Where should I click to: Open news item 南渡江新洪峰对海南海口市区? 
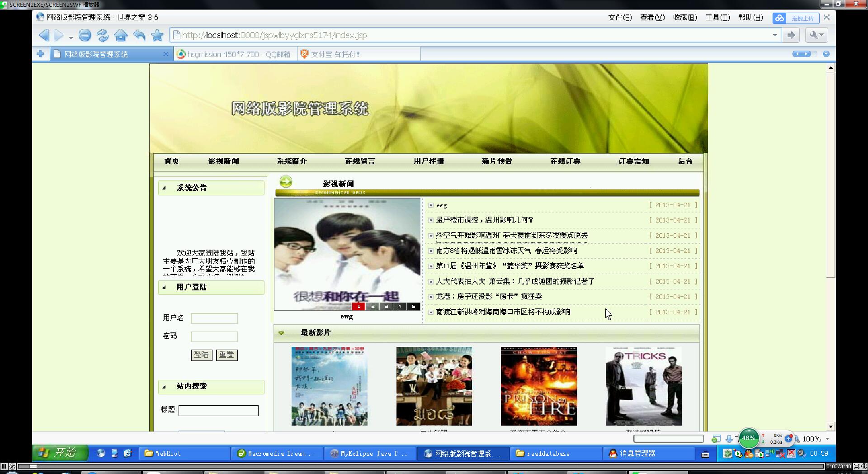click(x=503, y=312)
